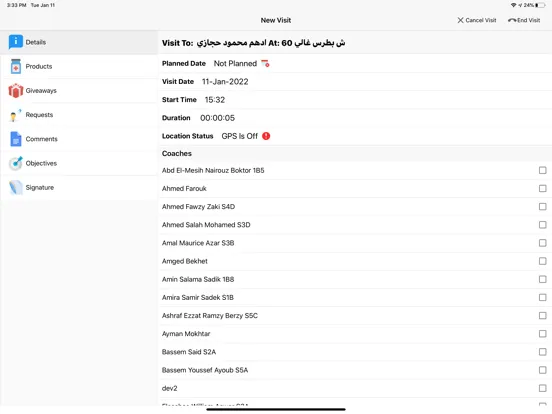Select coach name Ahmed Farouk

[x=184, y=189]
